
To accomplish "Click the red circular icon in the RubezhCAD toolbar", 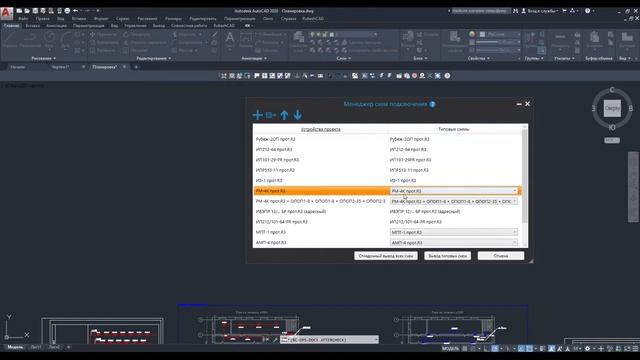I will click(x=415, y=76).
